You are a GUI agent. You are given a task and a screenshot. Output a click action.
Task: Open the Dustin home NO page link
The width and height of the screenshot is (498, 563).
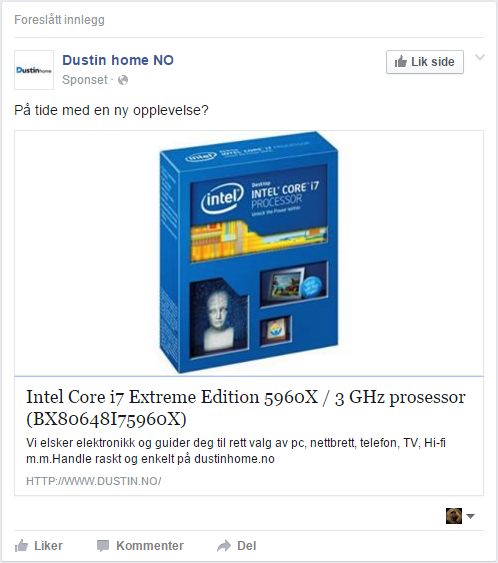click(x=118, y=60)
